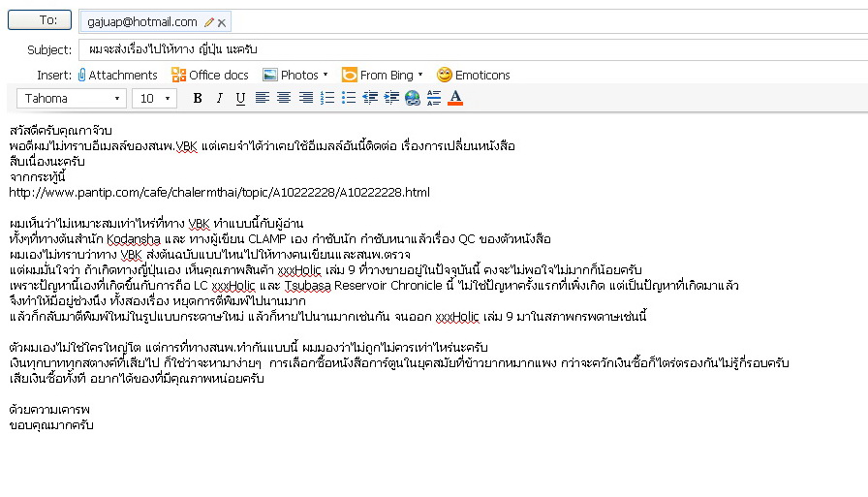Insert Attachments via paperclip
The height and width of the screenshot is (497, 868).
point(117,75)
